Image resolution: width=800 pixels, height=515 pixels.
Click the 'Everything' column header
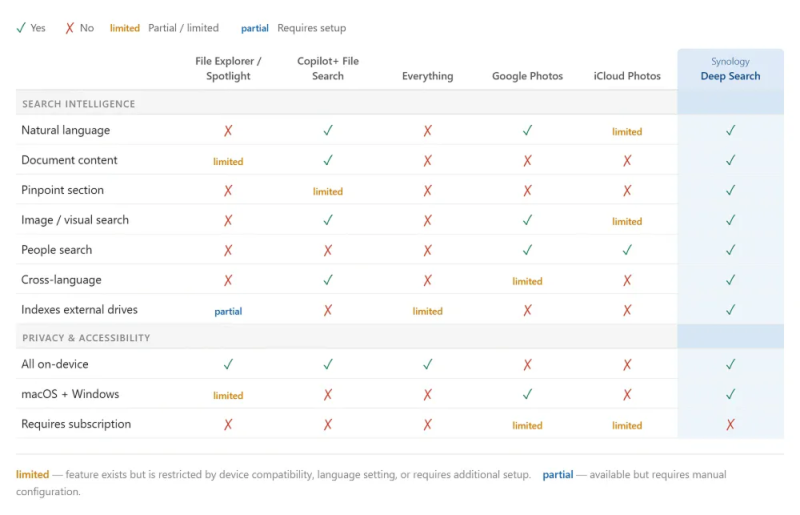428,76
